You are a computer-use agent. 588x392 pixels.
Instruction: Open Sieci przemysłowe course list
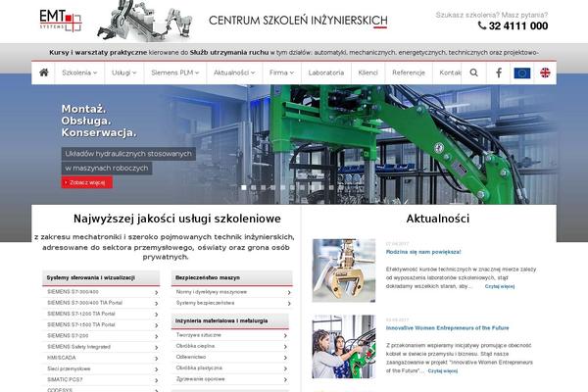[x=69, y=369]
